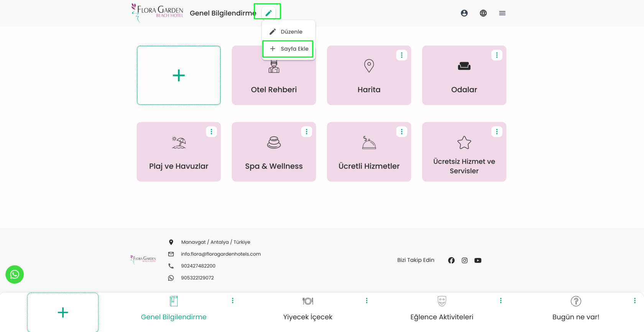Visit the Facebook page icon
This screenshot has height=332, width=644.
point(451,260)
